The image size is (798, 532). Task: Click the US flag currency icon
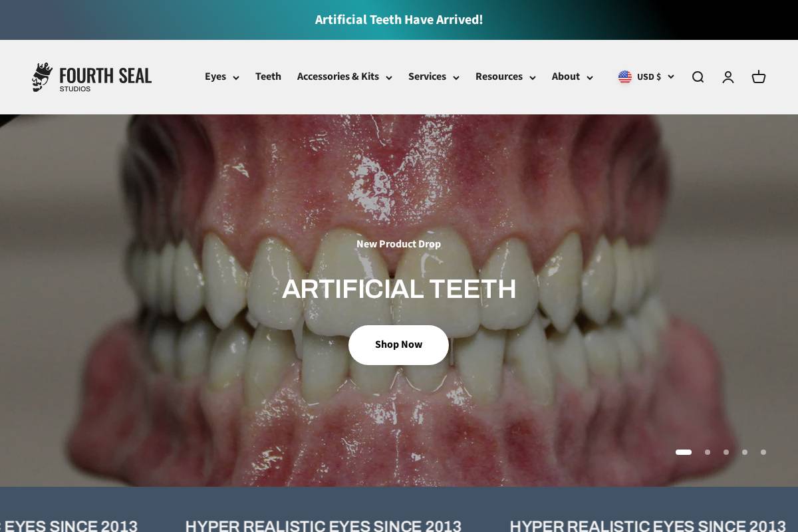(625, 77)
